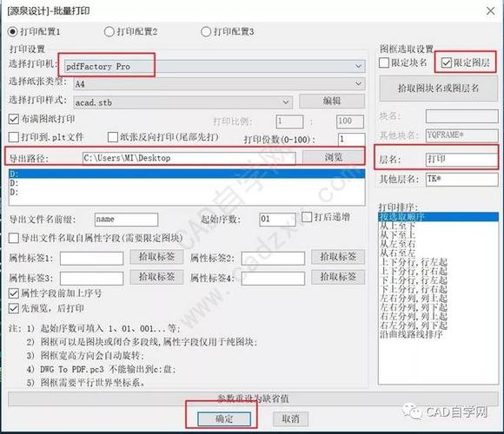Screen dimensions: 504x434
Task: Click 拾取标签 button for 属性标签2
Action: click(338, 257)
